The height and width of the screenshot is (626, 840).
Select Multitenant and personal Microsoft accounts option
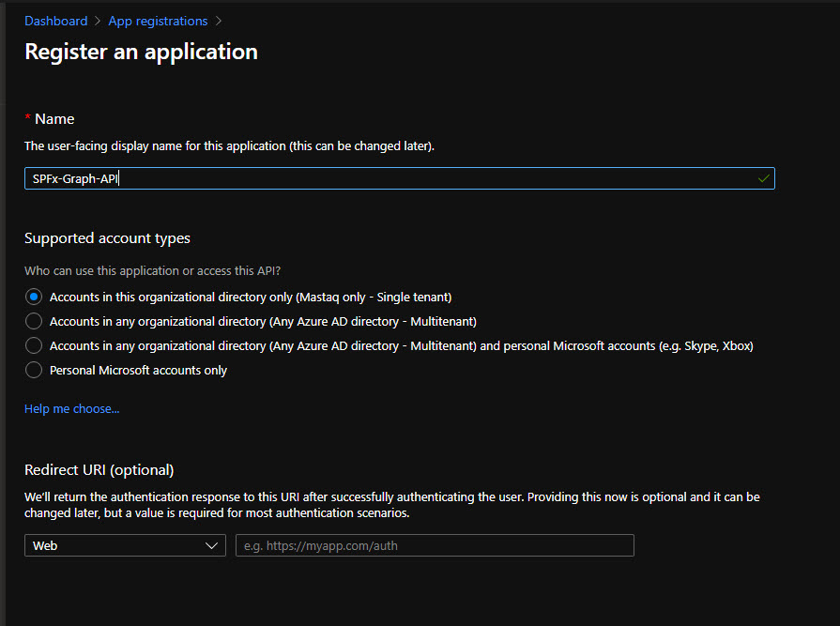[34, 345]
